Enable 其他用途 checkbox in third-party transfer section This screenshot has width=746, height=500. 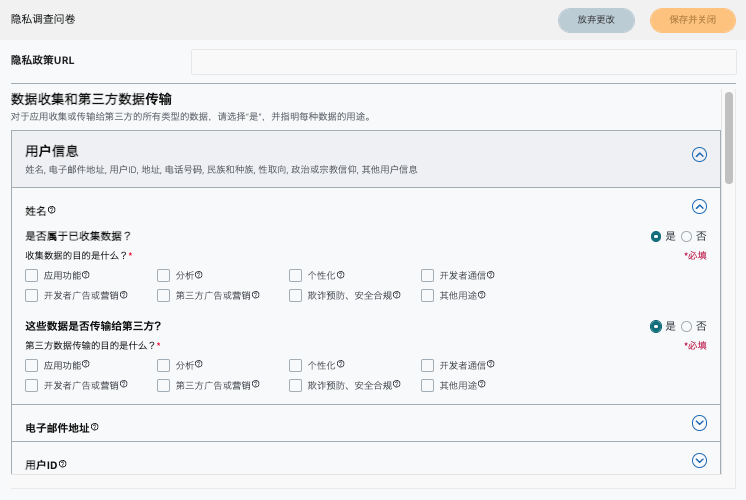(428, 385)
